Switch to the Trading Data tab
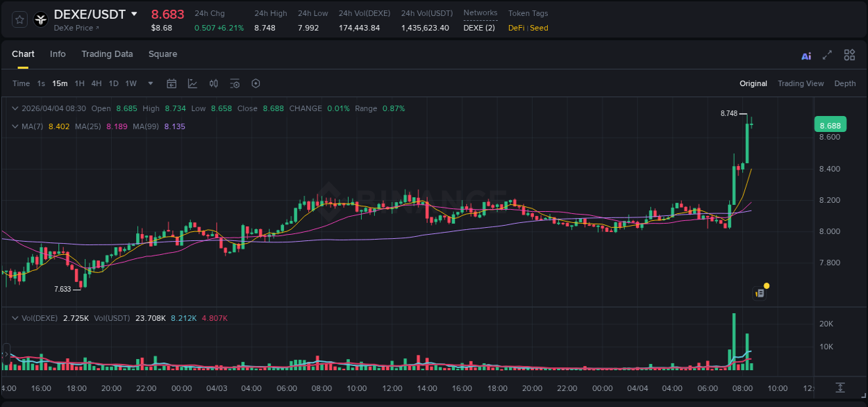The image size is (868, 407). coord(107,54)
